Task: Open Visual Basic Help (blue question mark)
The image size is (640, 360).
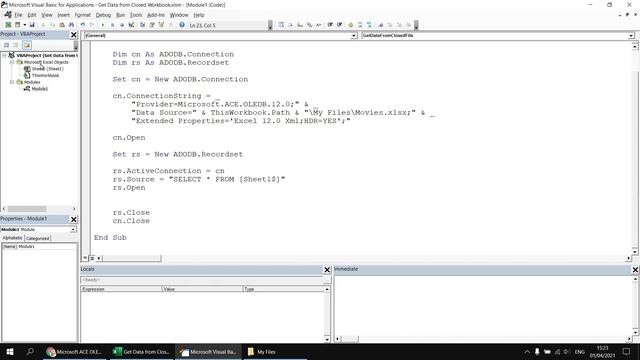Action: [182, 25]
